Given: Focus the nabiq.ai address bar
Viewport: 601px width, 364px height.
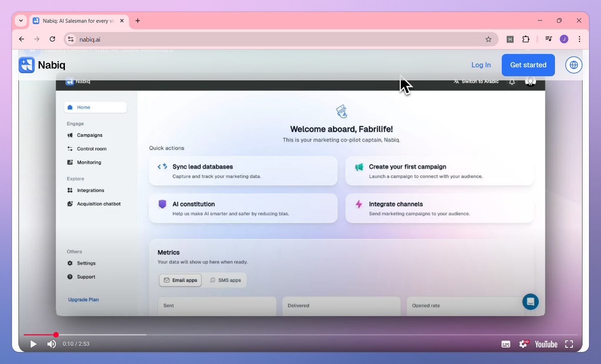Looking at the screenshot, I should tap(281, 39).
